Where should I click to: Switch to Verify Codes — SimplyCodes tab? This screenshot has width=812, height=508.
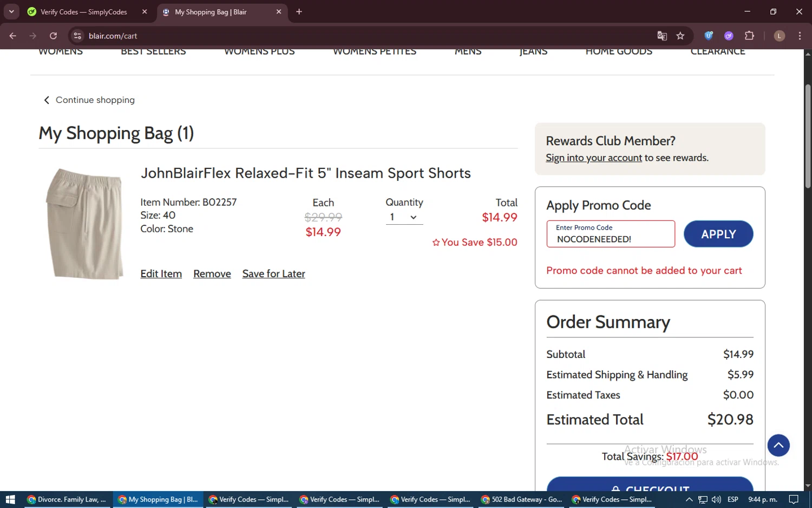(x=83, y=11)
